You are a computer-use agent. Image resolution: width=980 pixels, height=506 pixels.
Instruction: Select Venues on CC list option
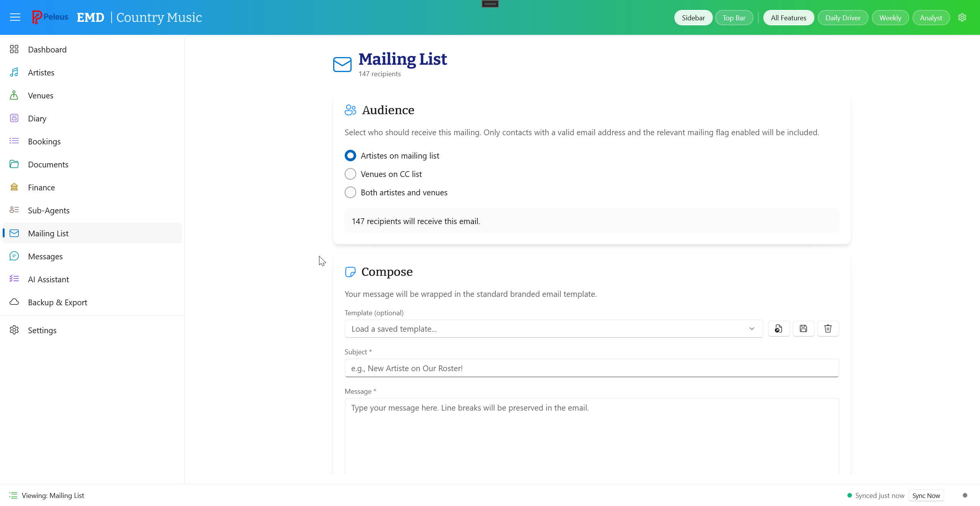[x=350, y=174]
